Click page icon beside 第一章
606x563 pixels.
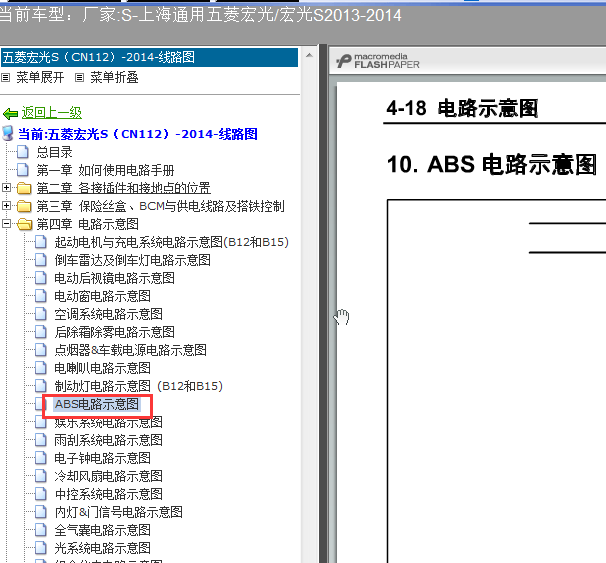coord(23,170)
